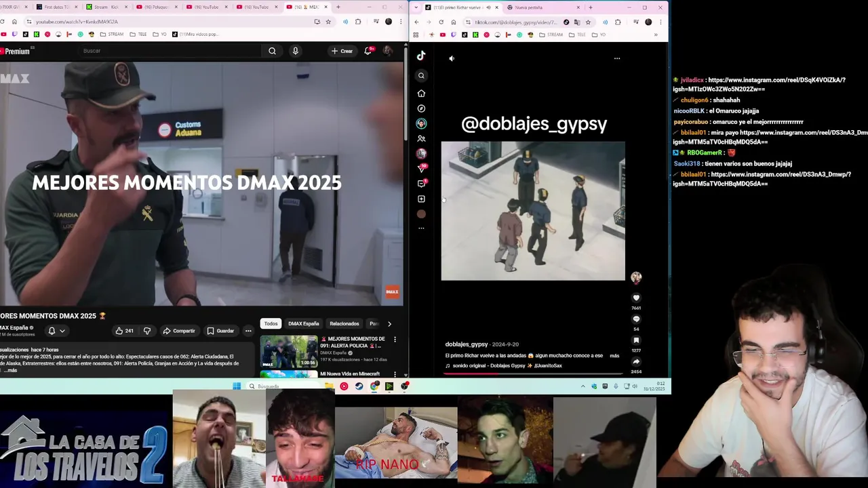Click Compartir button under video
The image size is (868, 488).
[x=179, y=331]
